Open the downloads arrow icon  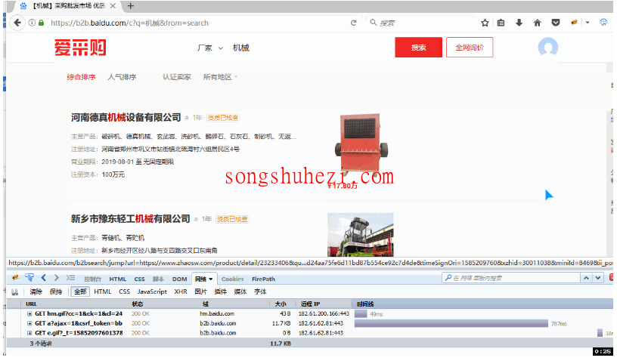[x=519, y=23]
